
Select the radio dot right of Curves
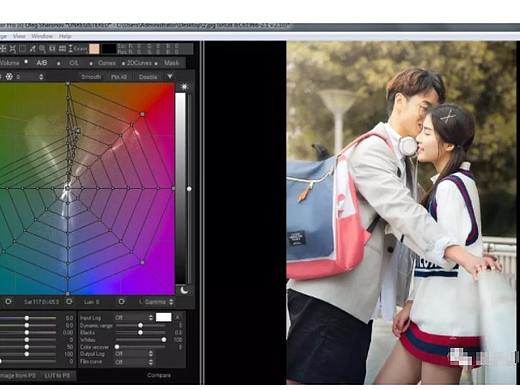(123, 63)
